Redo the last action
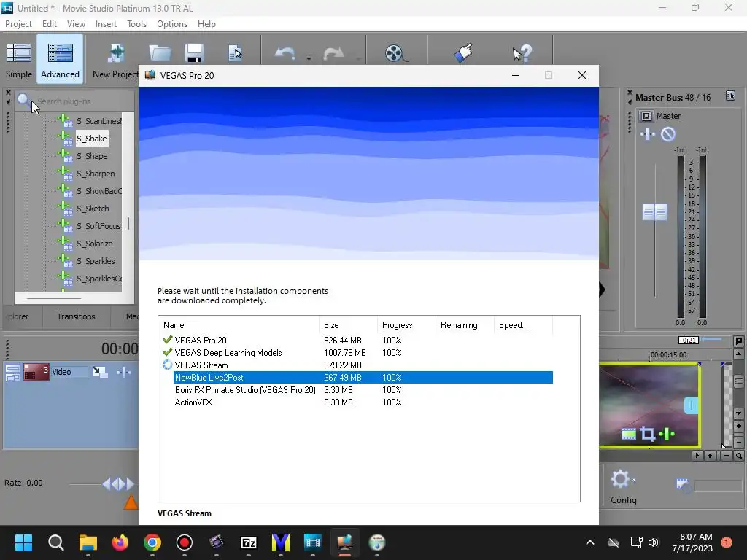Viewport: 747px width, 560px height. pos(333,53)
